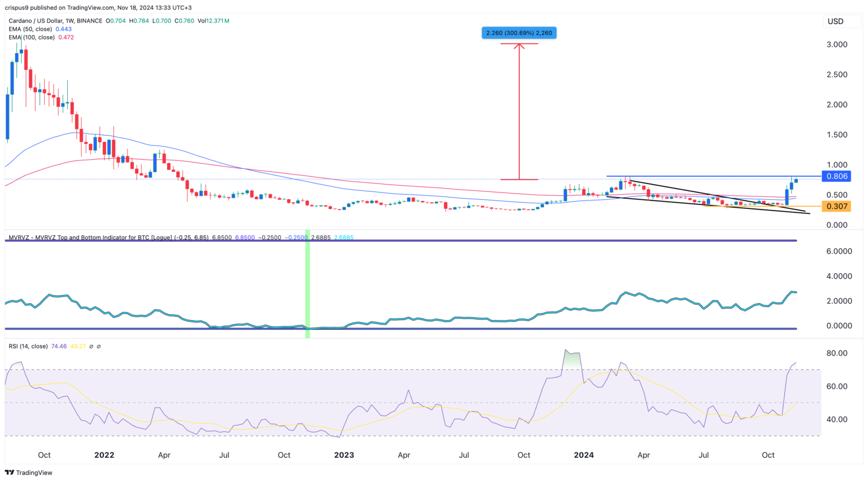Image resolution: width=868 pixels, height=481 pixels.
Task: Select the 2.260 (300.69%) measurement label
Action: click(x=518, y=33)
